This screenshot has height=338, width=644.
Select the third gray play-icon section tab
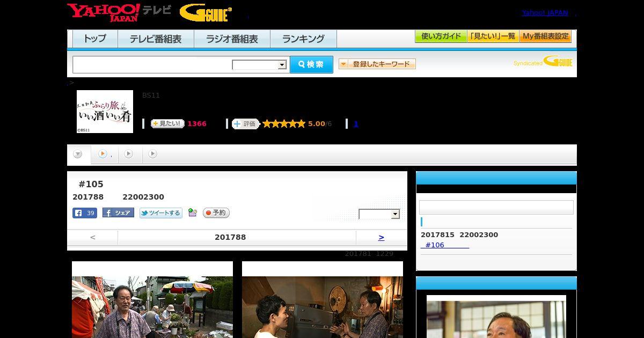(129, 154)
